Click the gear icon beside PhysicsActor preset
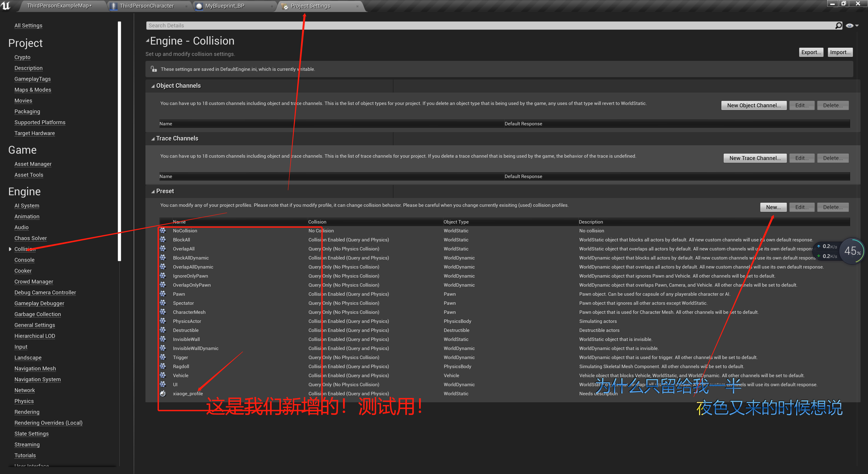 tap(163, 321)
